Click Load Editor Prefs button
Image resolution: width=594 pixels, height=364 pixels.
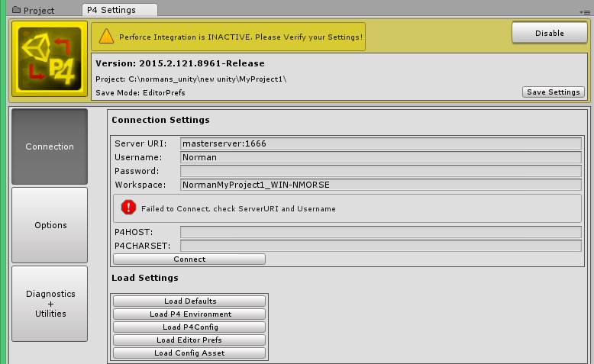pyautogui.click(x=189, y=340)
